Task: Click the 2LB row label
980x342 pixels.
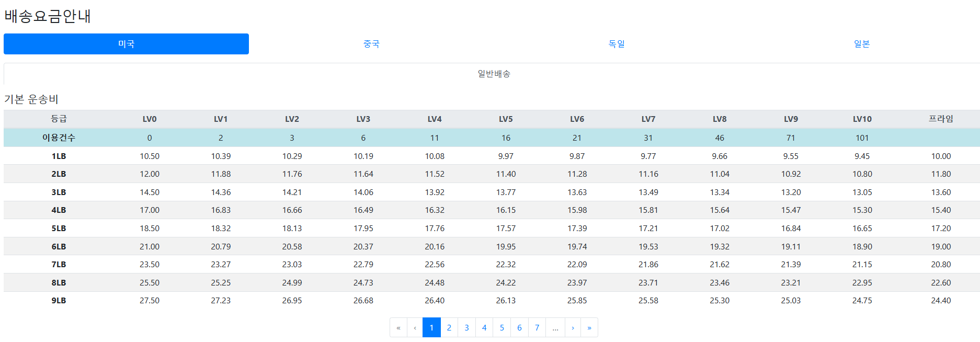Action: (59, 174)
